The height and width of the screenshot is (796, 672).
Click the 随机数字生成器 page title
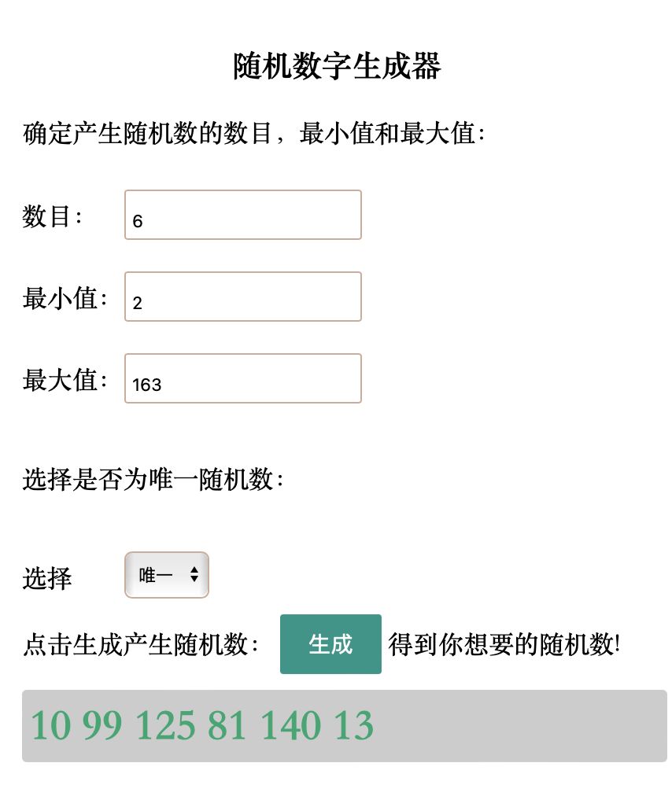(x=337, y=67)
